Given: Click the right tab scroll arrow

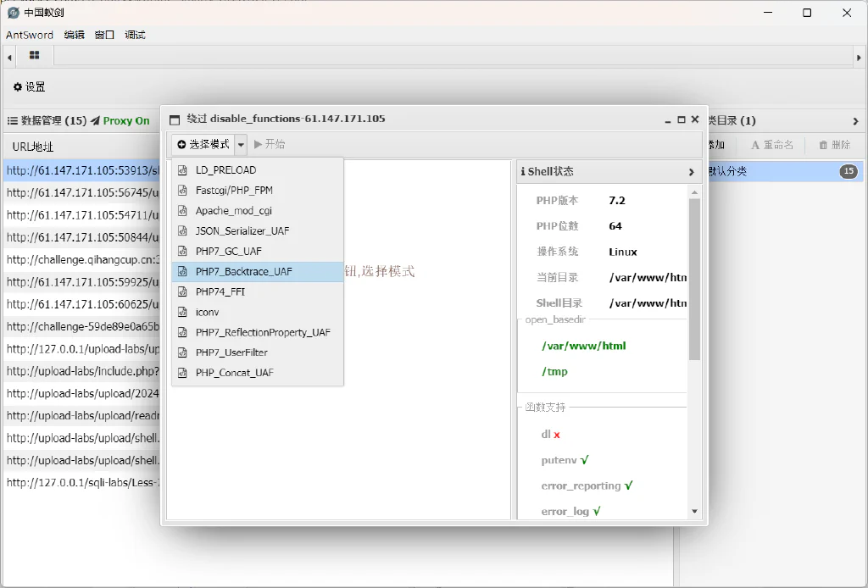Looking at the screenshot, I should click(x=859, y=57).
